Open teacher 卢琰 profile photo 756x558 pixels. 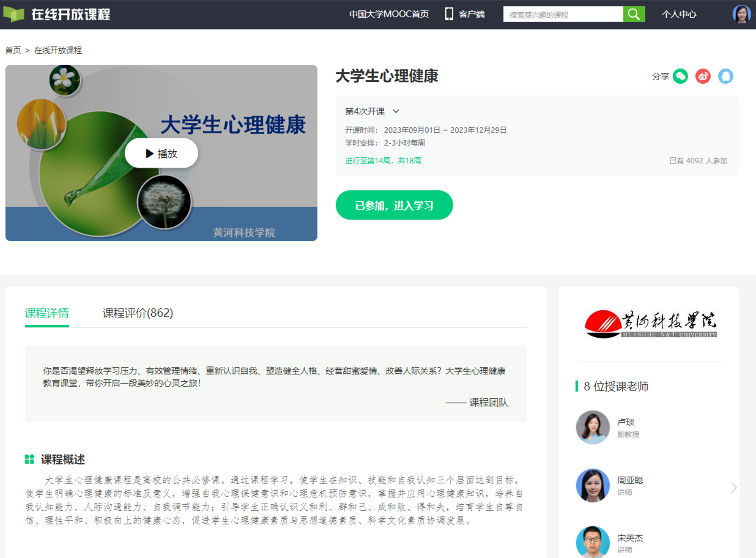pos(593,427)
